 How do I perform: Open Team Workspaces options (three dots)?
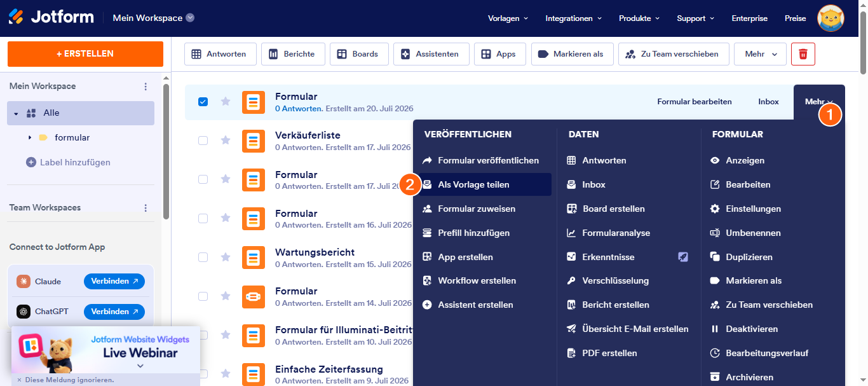[x=146, y=208]
